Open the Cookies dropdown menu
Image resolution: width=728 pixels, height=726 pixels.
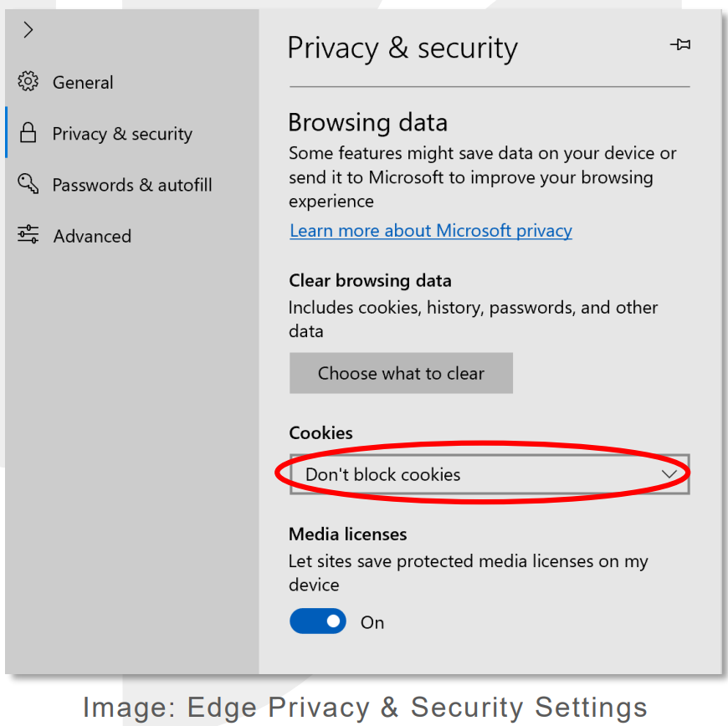coord(490,474)
